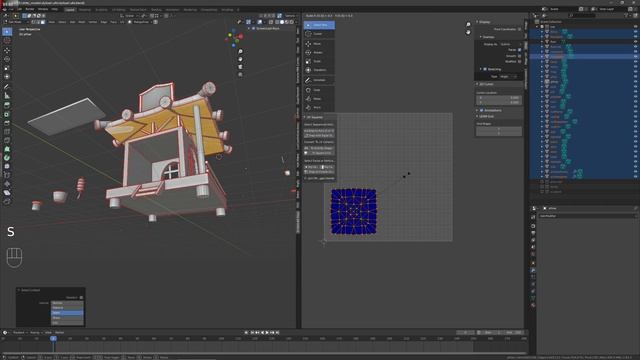Screen dimensions: 640x360
Task: Open the Mesh menu in 3D viewport header
Action: [82, 22]
